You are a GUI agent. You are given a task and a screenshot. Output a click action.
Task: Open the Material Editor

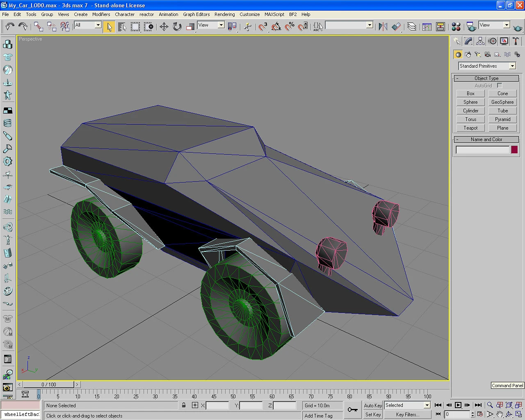click(456, 27)
